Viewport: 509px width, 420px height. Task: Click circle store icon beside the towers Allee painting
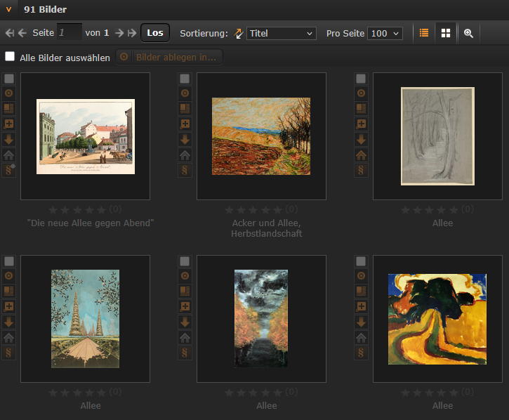8,276
